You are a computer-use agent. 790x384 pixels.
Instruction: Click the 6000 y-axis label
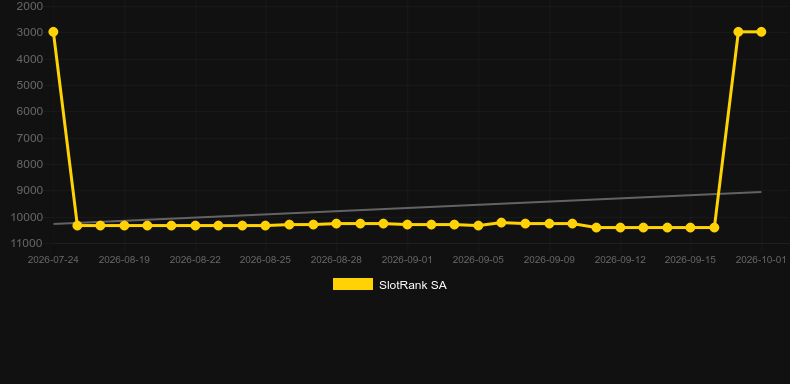click(x=30, y=111)
